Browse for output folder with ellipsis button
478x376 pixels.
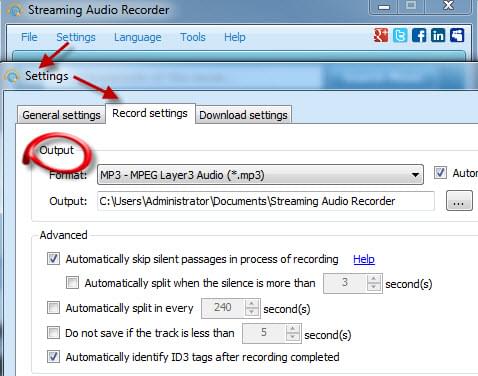tap(459, 201)
